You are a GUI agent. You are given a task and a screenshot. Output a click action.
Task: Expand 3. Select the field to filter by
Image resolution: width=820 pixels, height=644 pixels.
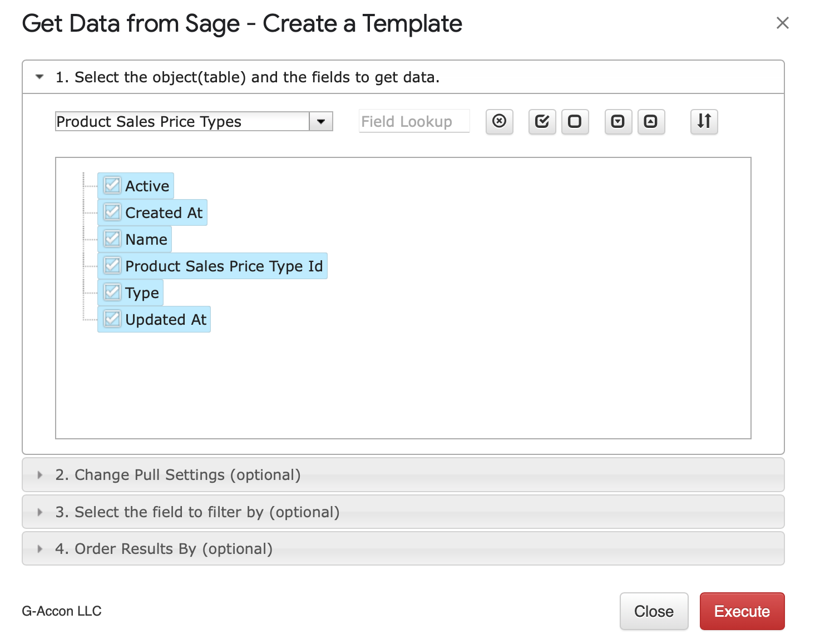pos(403,512)
